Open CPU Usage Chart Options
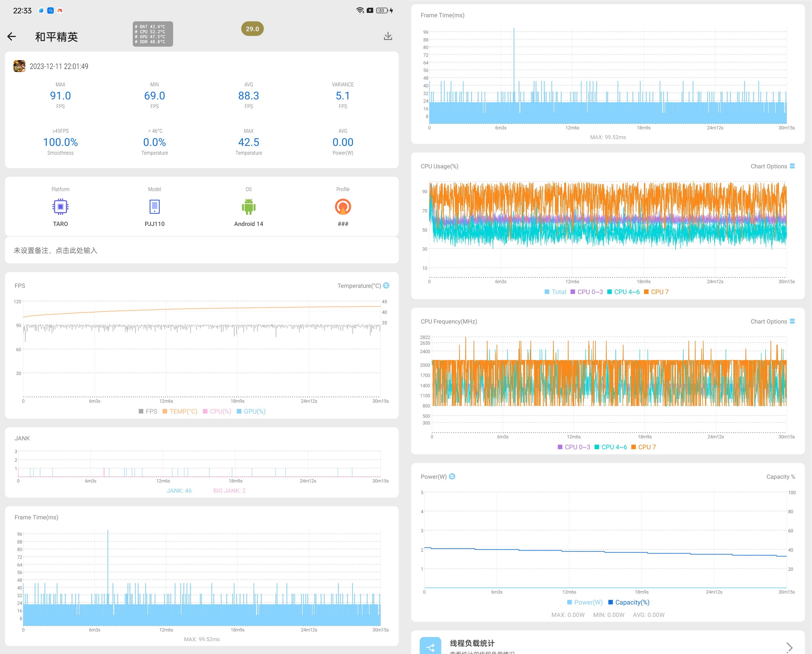812x654 pixels. (773, 166)
